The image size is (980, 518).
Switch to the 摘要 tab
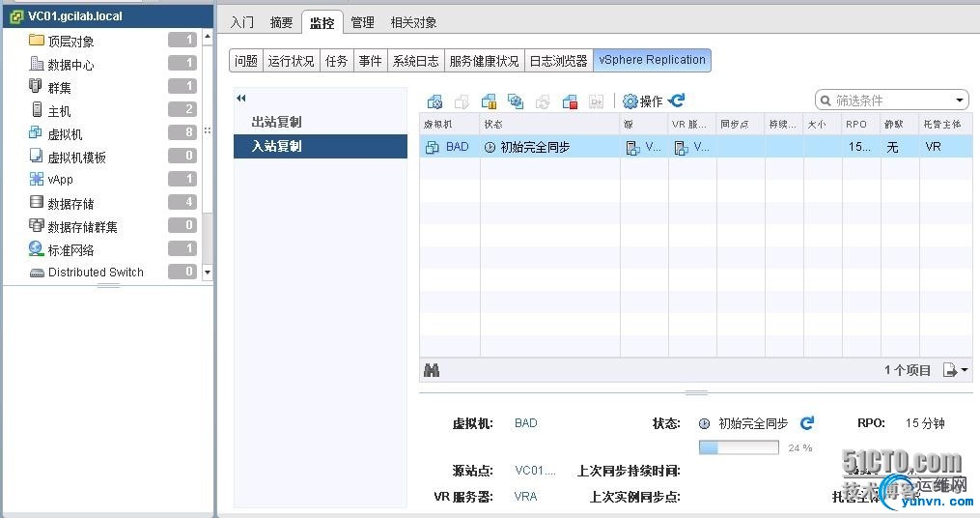(281, 22)
